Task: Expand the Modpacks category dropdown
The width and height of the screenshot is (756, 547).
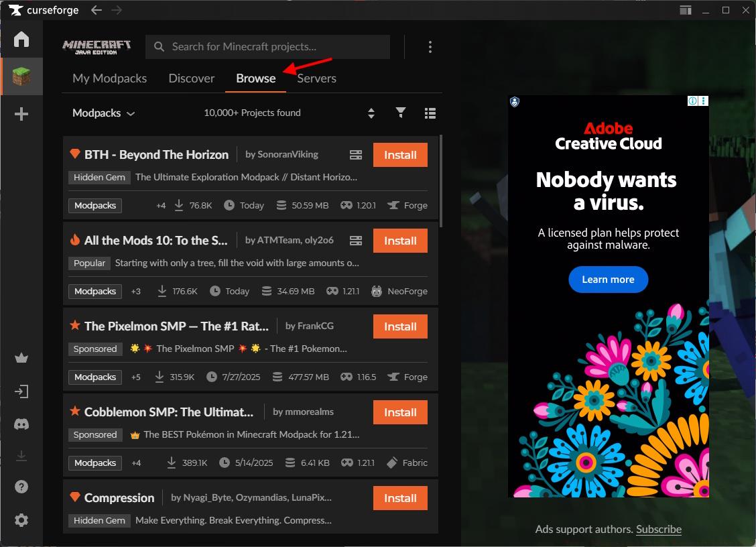Action: 103,113
